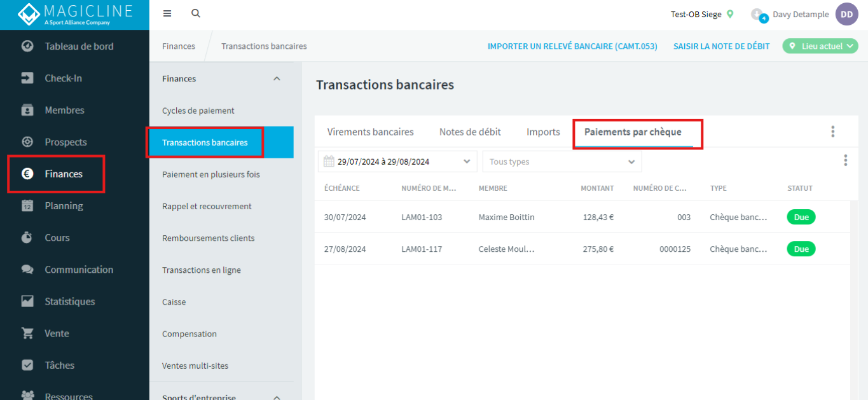Switch to Notes de débit tab
This screenshot has width=868, height=400.
click(x=470, y=132)
